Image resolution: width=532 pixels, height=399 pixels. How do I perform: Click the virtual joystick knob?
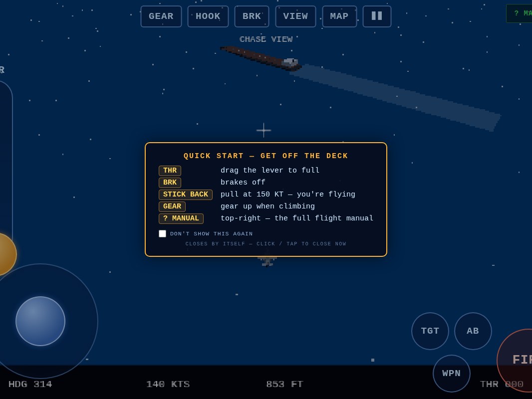click(x=40, y=321)
